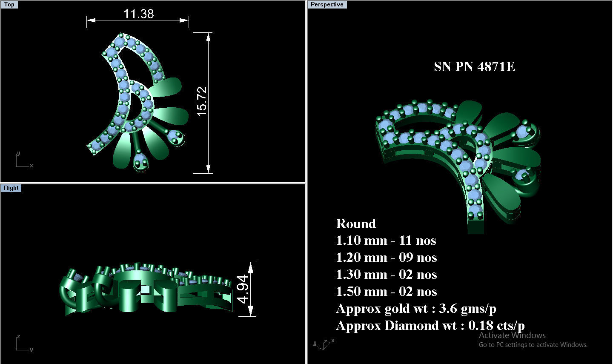Click the jewelry side profile in Right viewport

click(x=146, y=289)
